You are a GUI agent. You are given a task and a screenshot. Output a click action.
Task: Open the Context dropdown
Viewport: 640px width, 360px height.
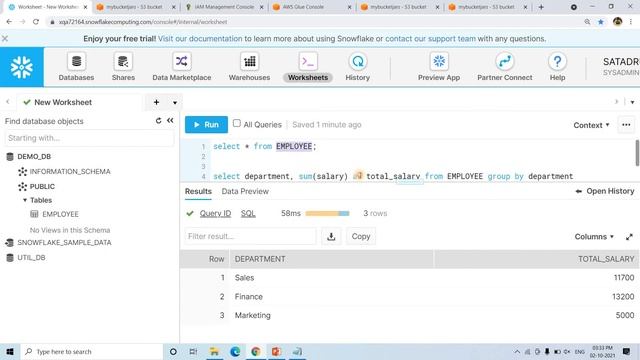tap(591, 125)
